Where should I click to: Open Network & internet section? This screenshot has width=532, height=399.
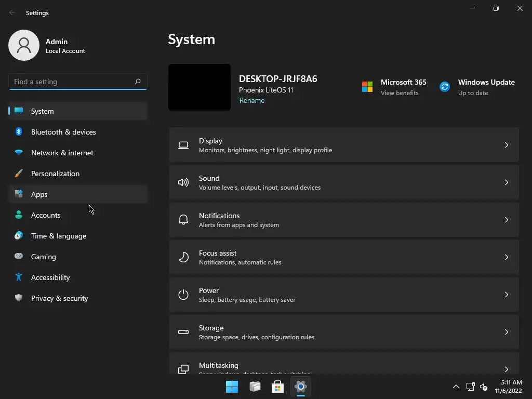tap(78, 153)
